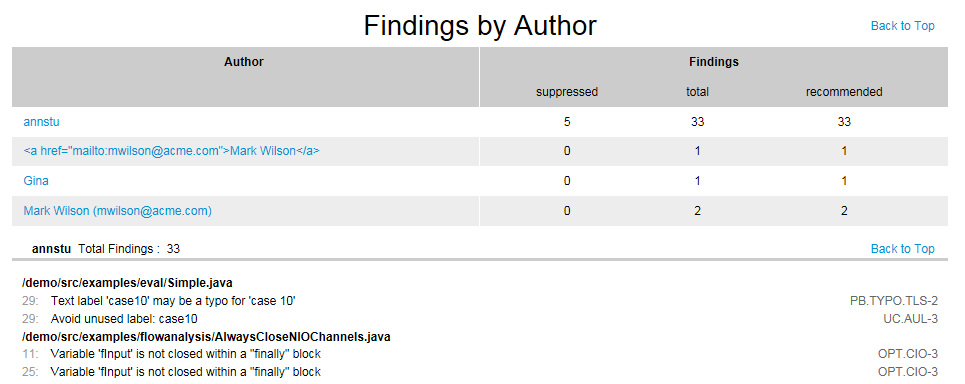Click the Mark Wilson (mwilson@acme.com) link

(x=118, y=210)
